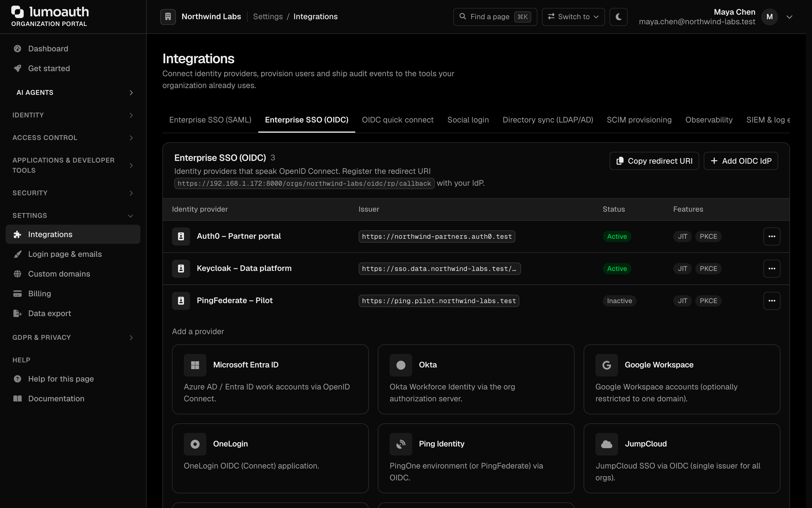Image resolution: width=812 pixels, height=508 pixels.
Task: Click the lumoauth logo icon
Action: click(17, 12)
